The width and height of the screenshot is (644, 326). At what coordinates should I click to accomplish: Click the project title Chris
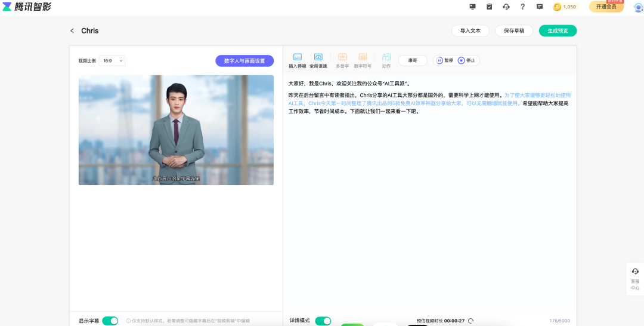click(89, 31)
